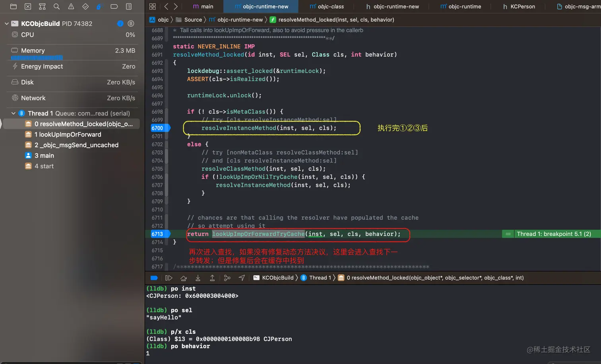
Task: Collapse the KCObjcBuild process tree
Action: (x=6, y=23)
